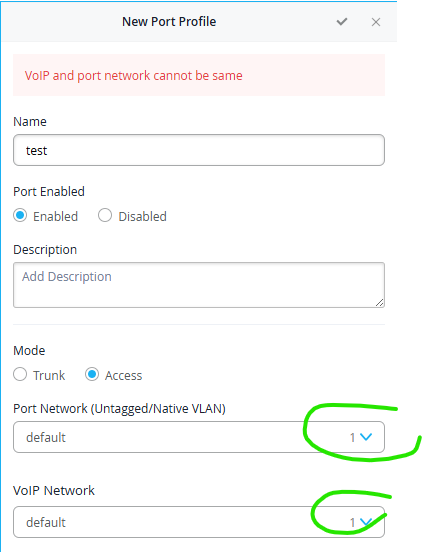Expand the Port Network chevron arrow
The width and height of the screenshot is (423, 552).
pyautogui.click(x=366, y=437)
